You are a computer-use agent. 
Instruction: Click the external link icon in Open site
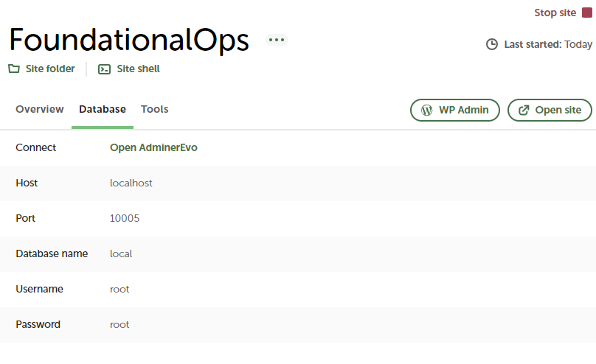524,110
